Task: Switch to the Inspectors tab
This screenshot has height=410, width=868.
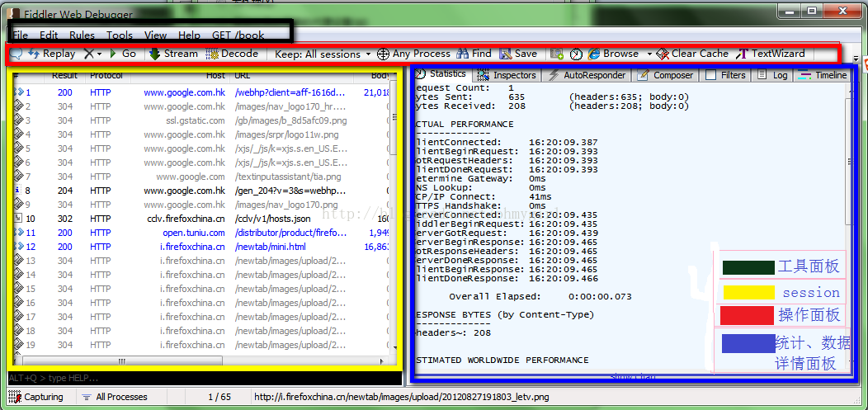Action: [507, 75]
